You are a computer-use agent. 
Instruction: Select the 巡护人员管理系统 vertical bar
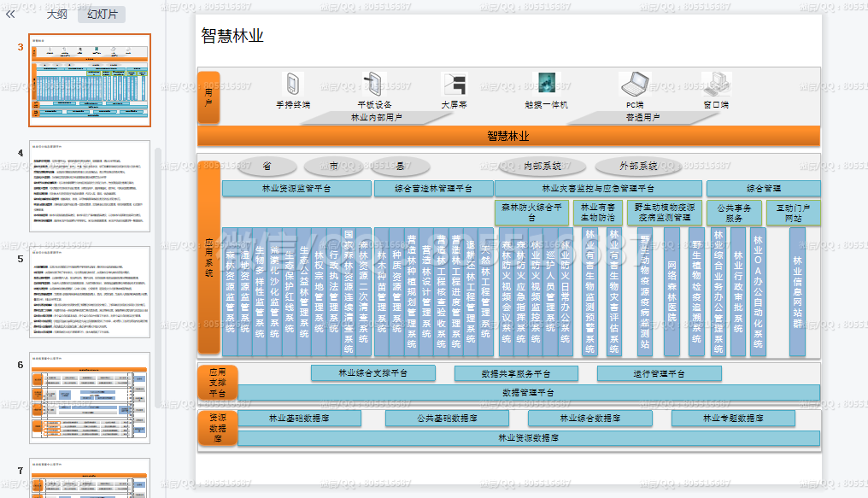tap(550, 291)
